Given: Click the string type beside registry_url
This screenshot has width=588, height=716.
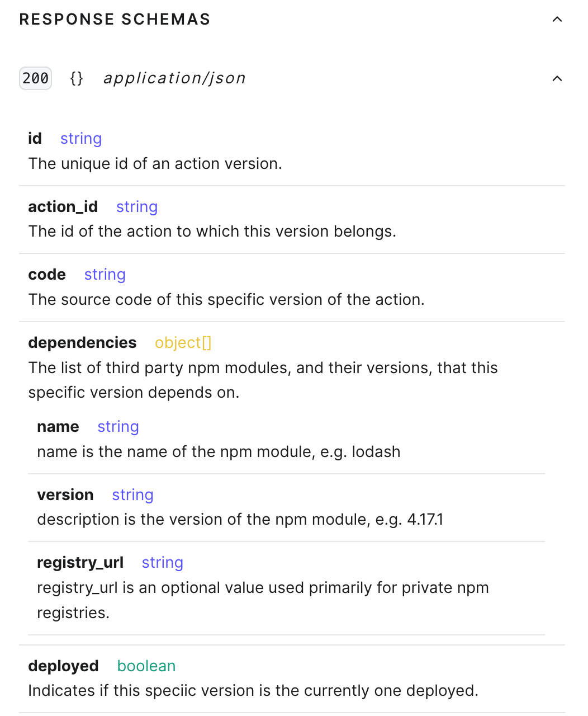Looking at the screenshot, I should pyautogui.click(x=163, y=563).
